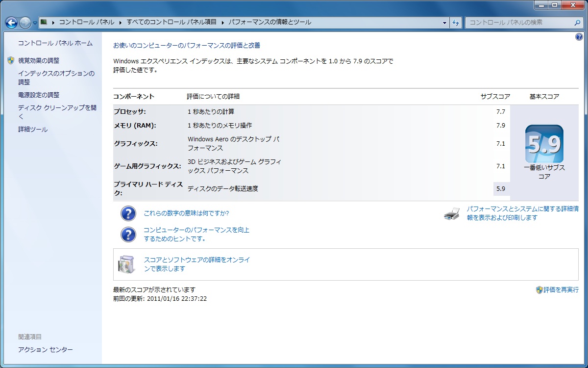Open ディスク クリーンアップを開く link
The image size is (588, 368).
click(57, 112)
